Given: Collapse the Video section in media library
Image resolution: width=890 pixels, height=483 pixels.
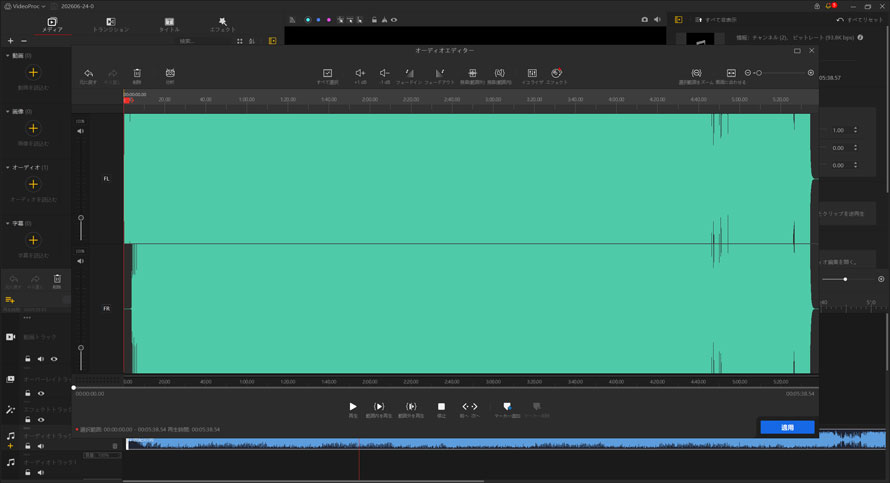Looking at the screenshot, I should (x=7, y=56).
